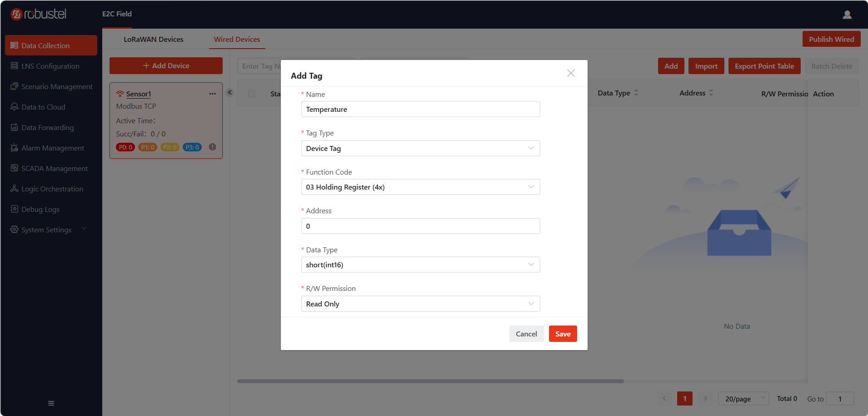
Task: Open the Sensor1 device options ellipsis
Action: pos(212,94)
